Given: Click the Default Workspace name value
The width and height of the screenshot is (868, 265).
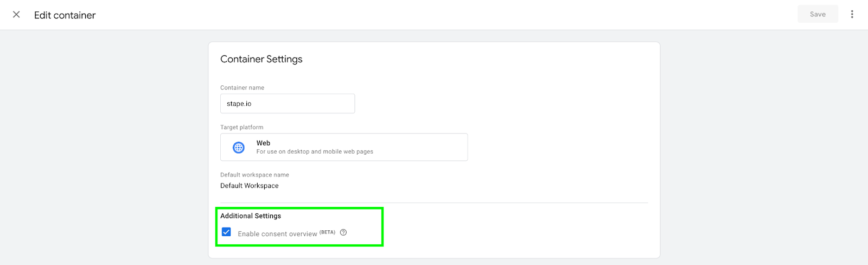Looking at the screenshot, I should coord(250,186).
